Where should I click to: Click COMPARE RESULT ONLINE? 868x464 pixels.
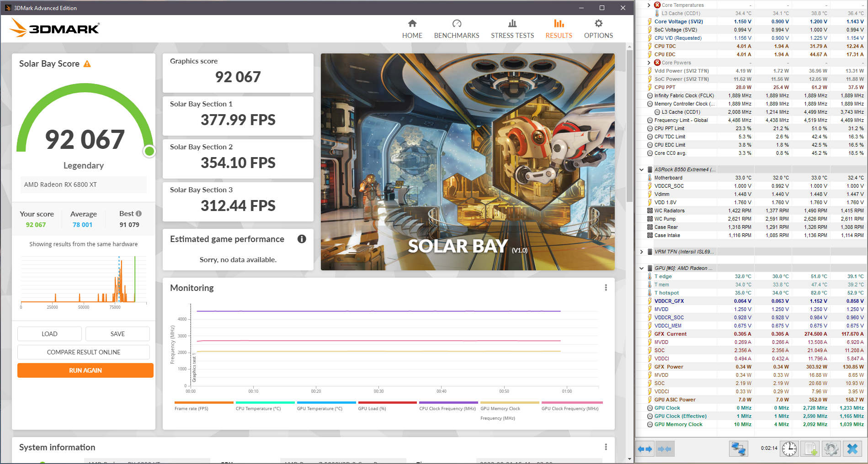coord(84,352)
